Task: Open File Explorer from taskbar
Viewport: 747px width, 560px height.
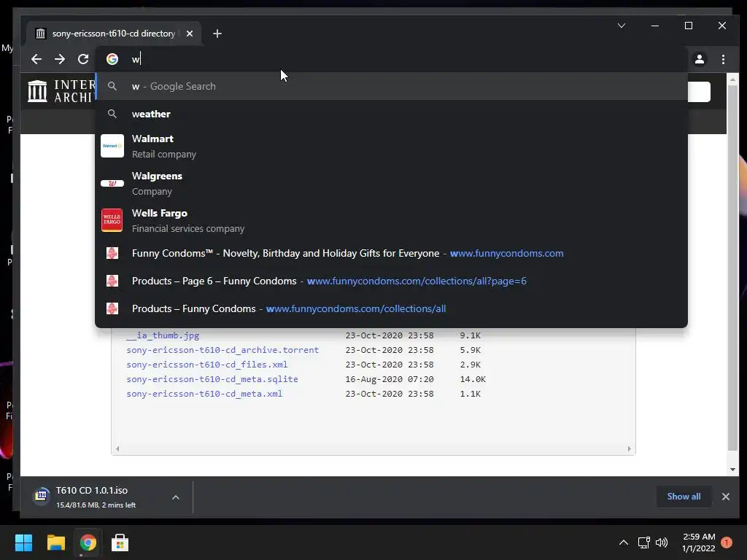Action: (55, 542)
